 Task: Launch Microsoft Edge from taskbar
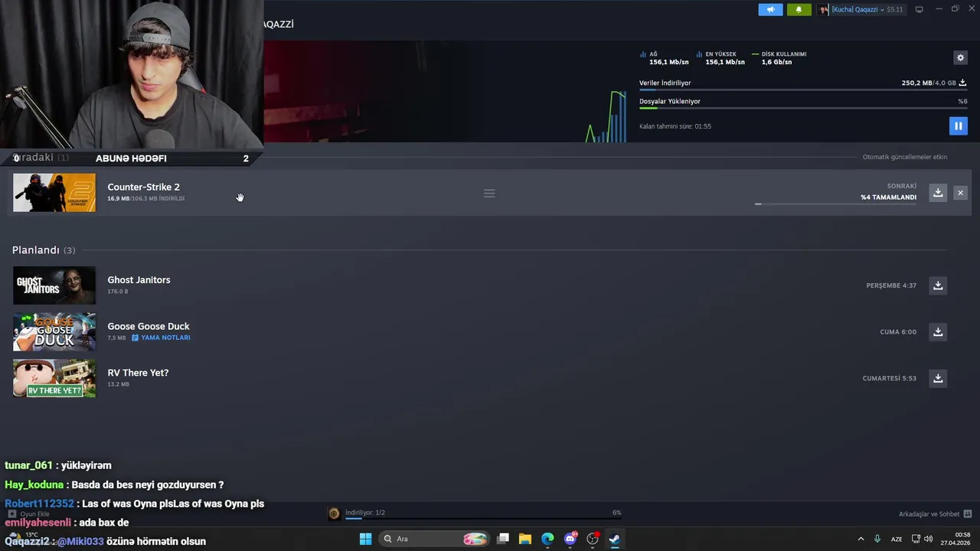tap(547, 539)
